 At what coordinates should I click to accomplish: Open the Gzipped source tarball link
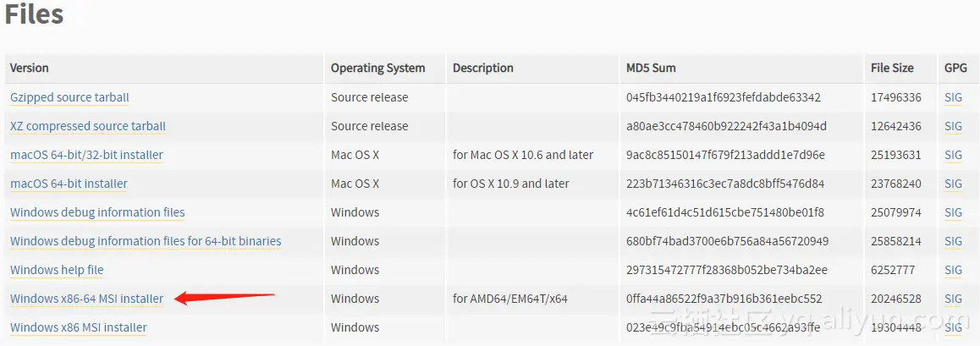(69, 97)
